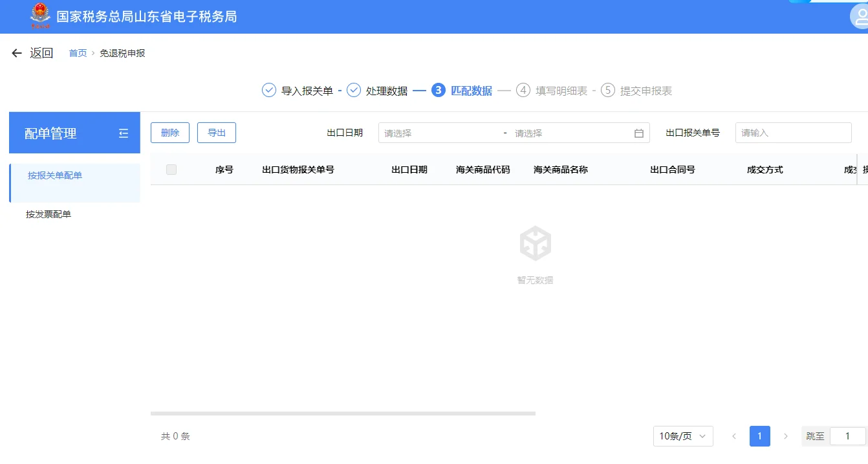Click the previous page chevron in pagination
Image resolution: width=868 pixels, height=464 pixels.
pyautogui.click(x=734, y=436)
